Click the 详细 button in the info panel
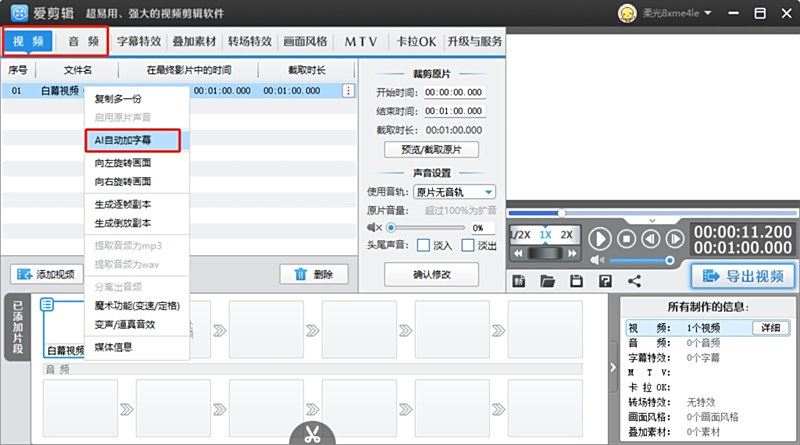800x445 pixels. [x=770, y=328]
